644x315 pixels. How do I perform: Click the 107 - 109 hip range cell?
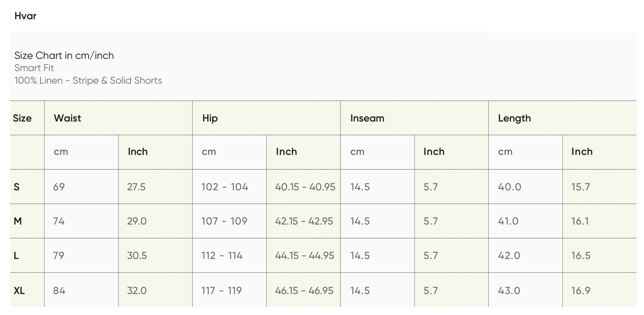click(x=224, y=221)
